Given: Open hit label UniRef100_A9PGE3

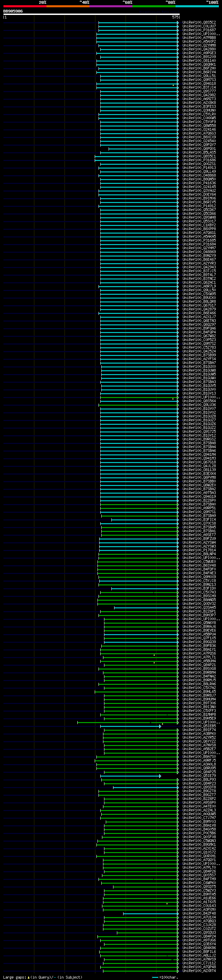Looking at the screenshot, I should pos(199,53).
